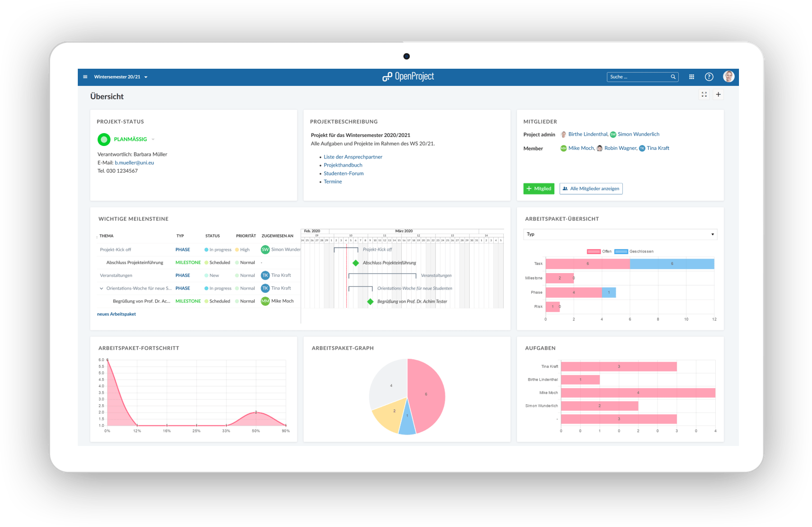Add a widget with plus icon

tap(718, 94)
